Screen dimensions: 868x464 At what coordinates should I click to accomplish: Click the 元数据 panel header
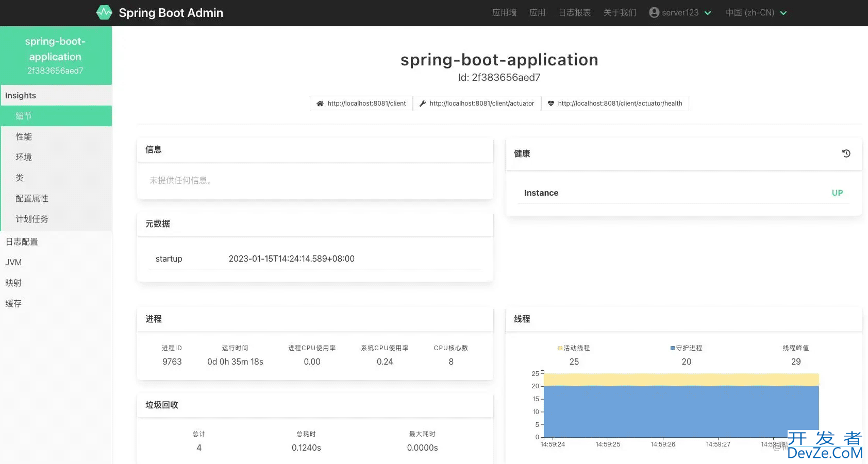tap(315, 224)
